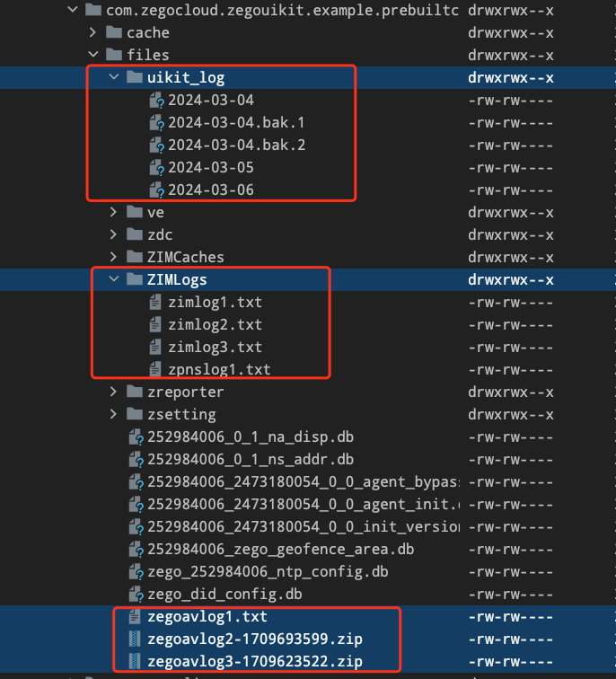Select 252984006_2473180054_0_0_init_version file name
The image size is (616, 679).
point(304,527)
